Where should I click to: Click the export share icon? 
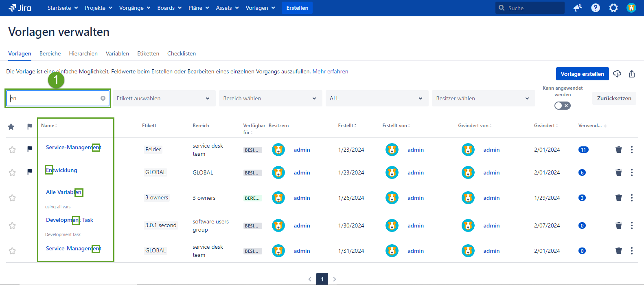pos(632,74)
